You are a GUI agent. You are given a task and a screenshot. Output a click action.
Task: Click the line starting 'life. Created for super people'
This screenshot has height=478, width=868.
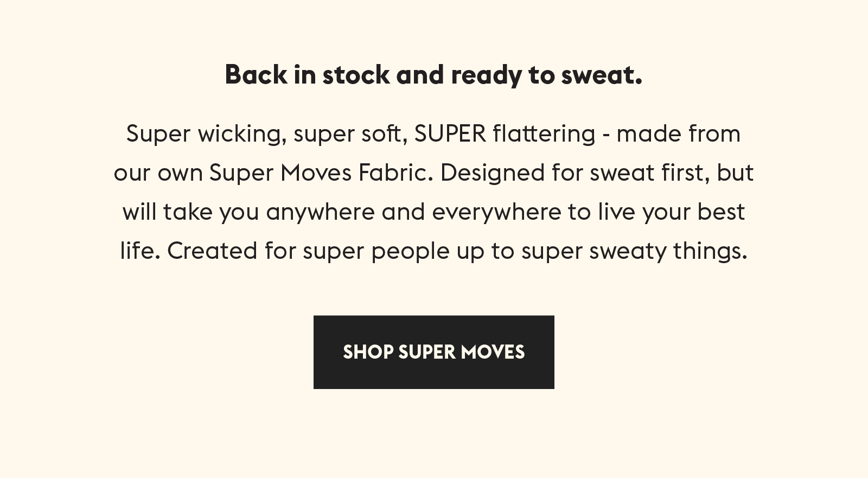[433, 251]
